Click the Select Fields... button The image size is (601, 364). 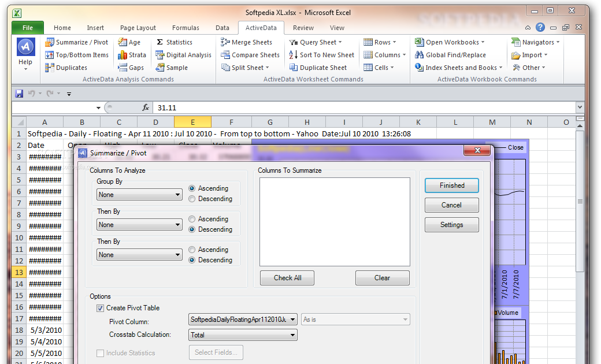pos(216,352)
